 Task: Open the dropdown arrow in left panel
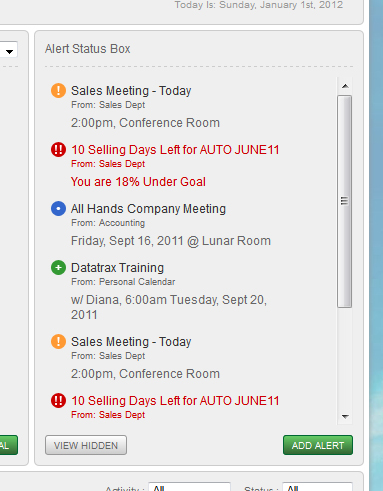(9, 51)
